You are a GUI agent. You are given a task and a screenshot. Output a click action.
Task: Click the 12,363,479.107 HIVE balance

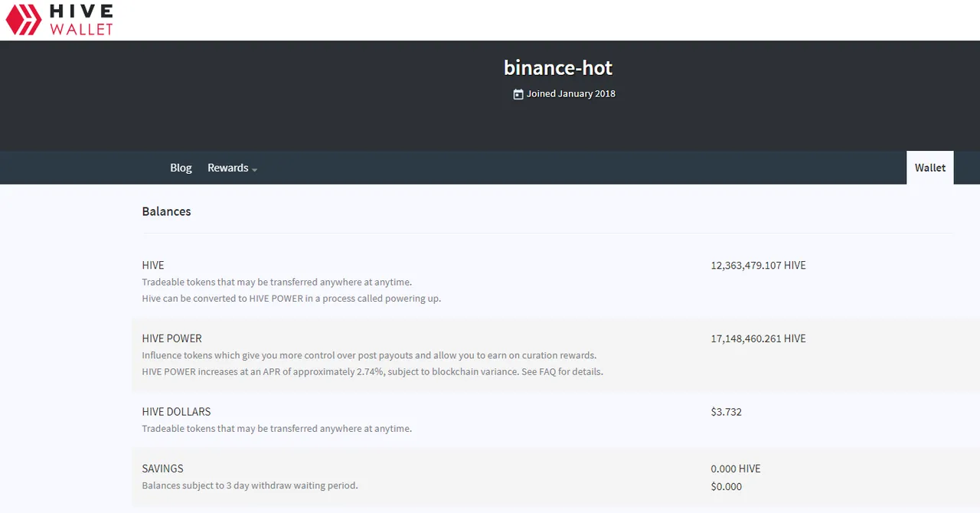coord(758,266)
